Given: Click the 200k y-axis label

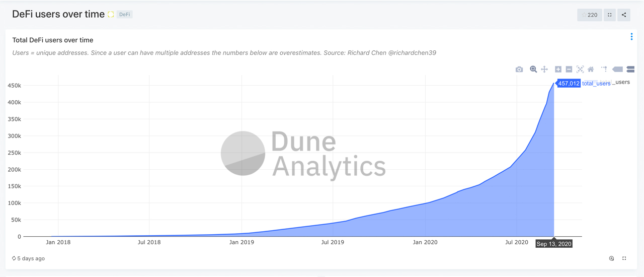Looking at the screenshot, I should pos(15,170).
